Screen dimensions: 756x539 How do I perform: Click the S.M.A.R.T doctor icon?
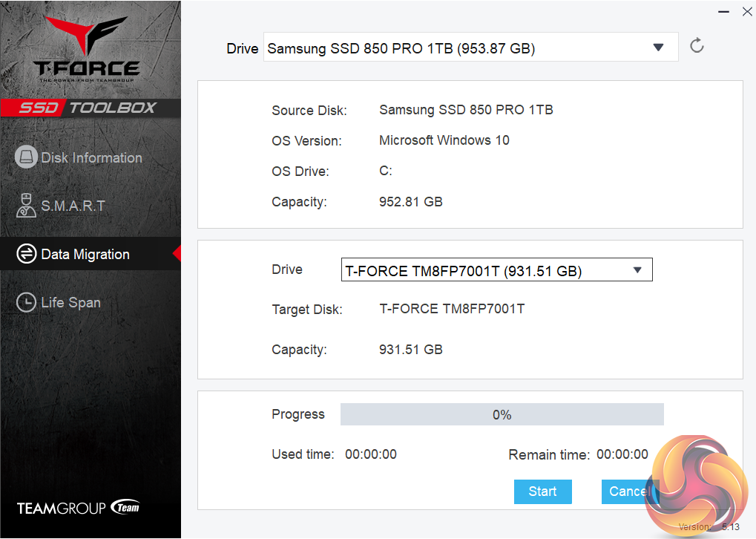[x=26, y=206]
